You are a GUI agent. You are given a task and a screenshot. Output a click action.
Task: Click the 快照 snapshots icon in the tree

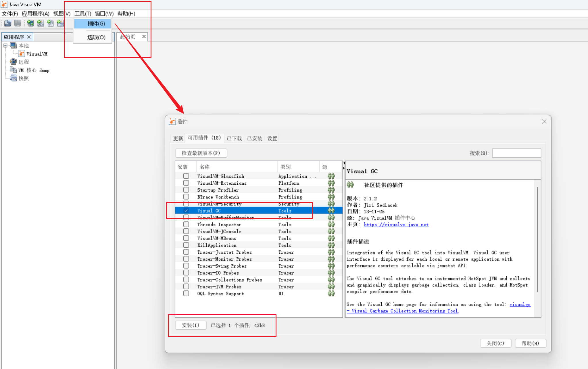(x=13, y=78)
